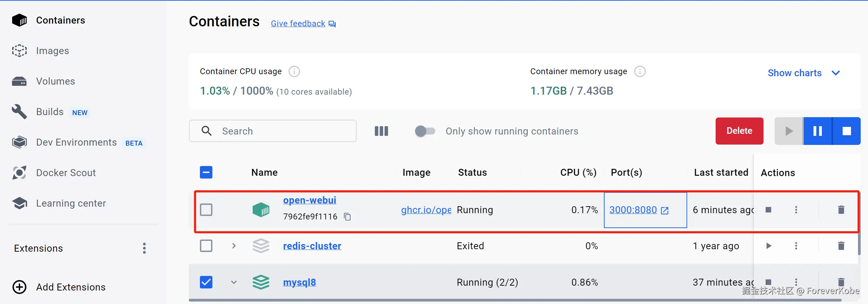Collapse the mysql8 group
The image size is (868, 304).
pyautogui.click(x=234, y=282)
